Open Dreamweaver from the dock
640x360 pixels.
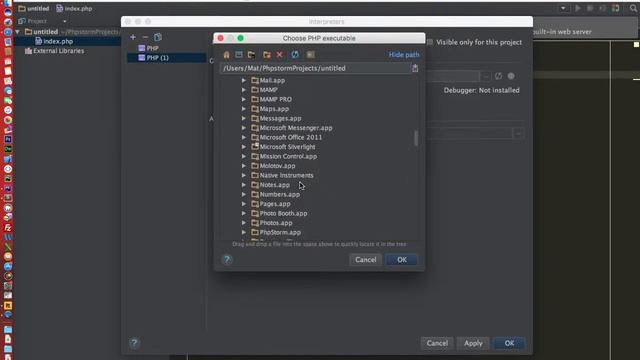click(x=8, y=149)
